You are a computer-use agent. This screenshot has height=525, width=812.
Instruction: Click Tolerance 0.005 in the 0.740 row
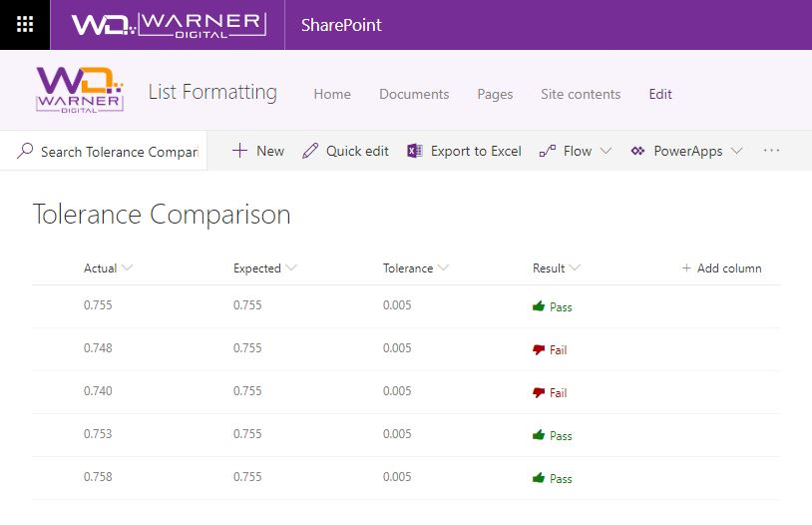point(397,391)
